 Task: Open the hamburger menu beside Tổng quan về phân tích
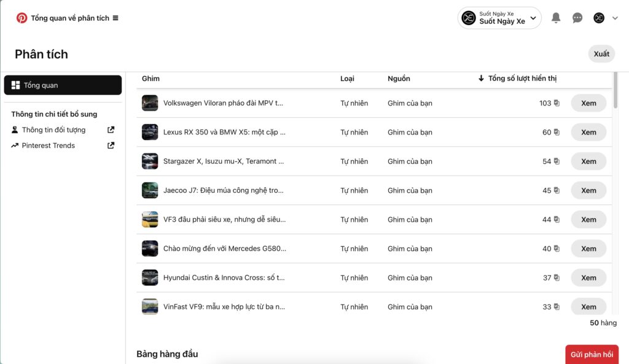115,18
